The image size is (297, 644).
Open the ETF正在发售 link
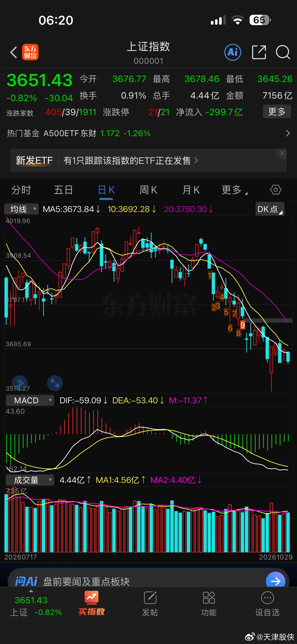[x=131, y=161]
